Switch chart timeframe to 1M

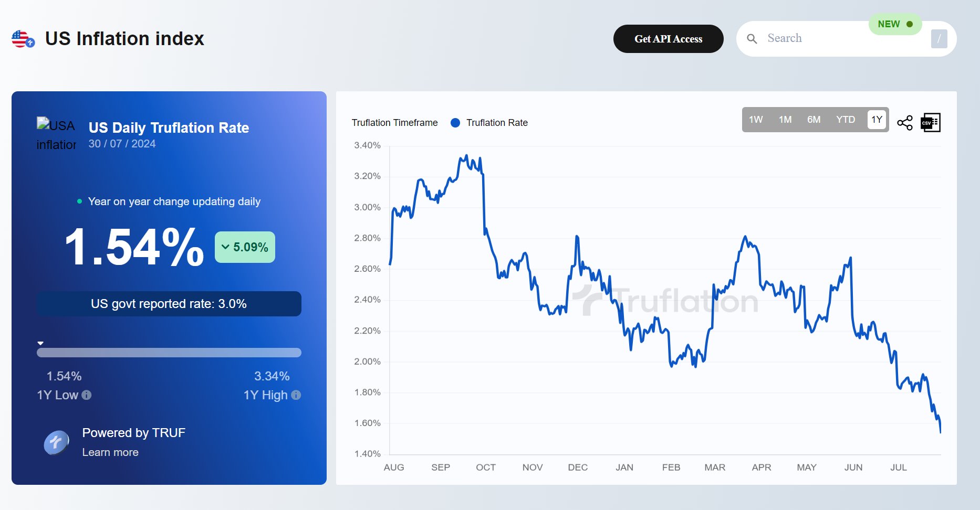[785, 120]
